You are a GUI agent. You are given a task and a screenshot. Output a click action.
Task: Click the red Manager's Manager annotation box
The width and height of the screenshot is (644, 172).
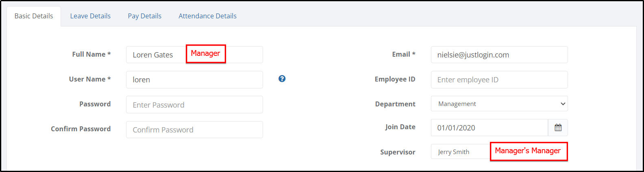[x=529, y=151]
